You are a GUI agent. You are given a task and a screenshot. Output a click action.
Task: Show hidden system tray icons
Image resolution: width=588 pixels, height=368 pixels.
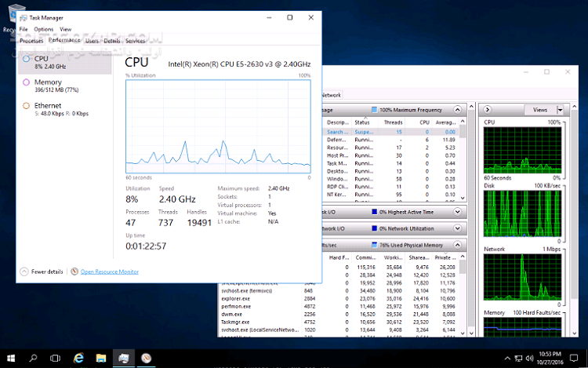(x=507, y=359)
